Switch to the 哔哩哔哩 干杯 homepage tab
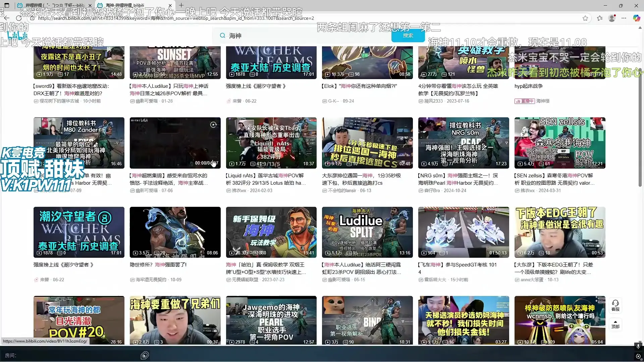The height and width of the screenshot is (362, 644). [x=54, y=5]
